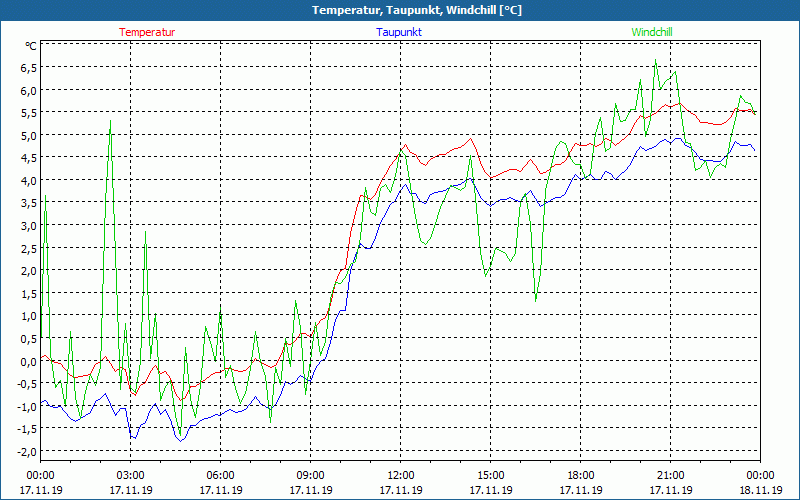Viewport: 800px width, 500px height.
Task: Click the green Windchill dip near 16:30
Action: point(535,301)
